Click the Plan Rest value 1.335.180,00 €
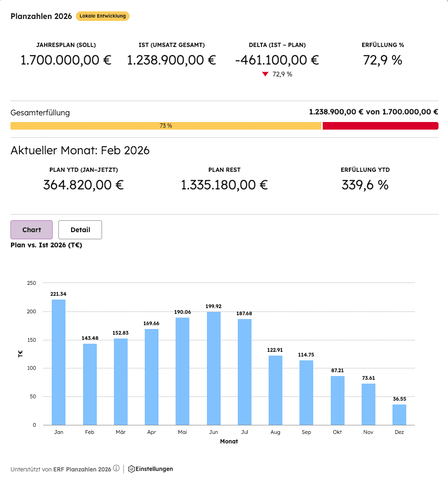Viewport: 448px width, 489px height. [x=224, y=185]
